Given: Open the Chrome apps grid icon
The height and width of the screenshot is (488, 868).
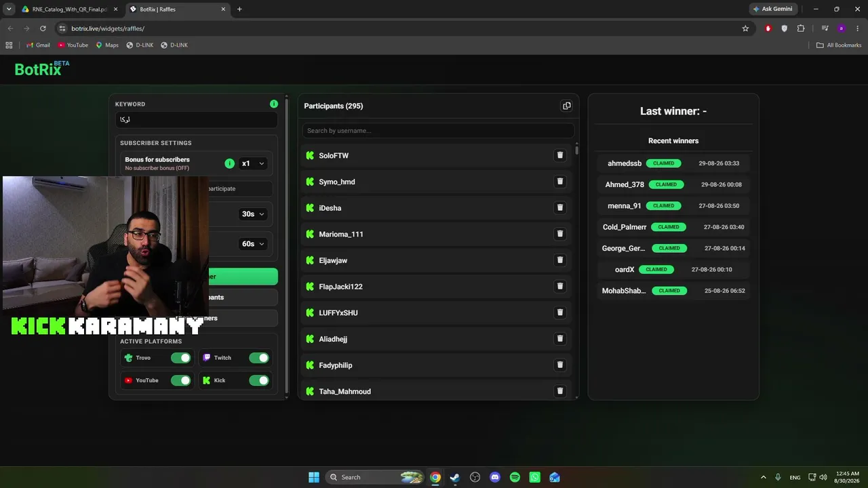Looking at the screenshot, I should (x=9, y=45).
